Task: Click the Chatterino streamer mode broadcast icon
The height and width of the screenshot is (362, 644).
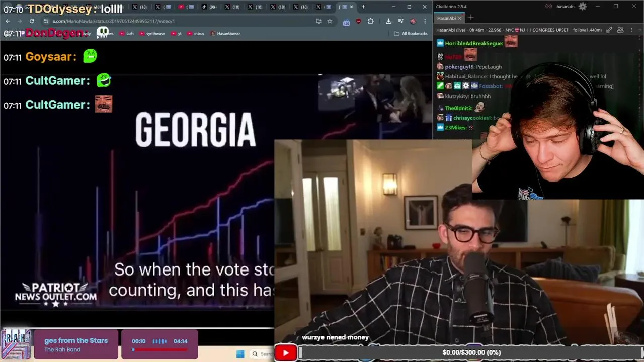Action: coord(549,7)
